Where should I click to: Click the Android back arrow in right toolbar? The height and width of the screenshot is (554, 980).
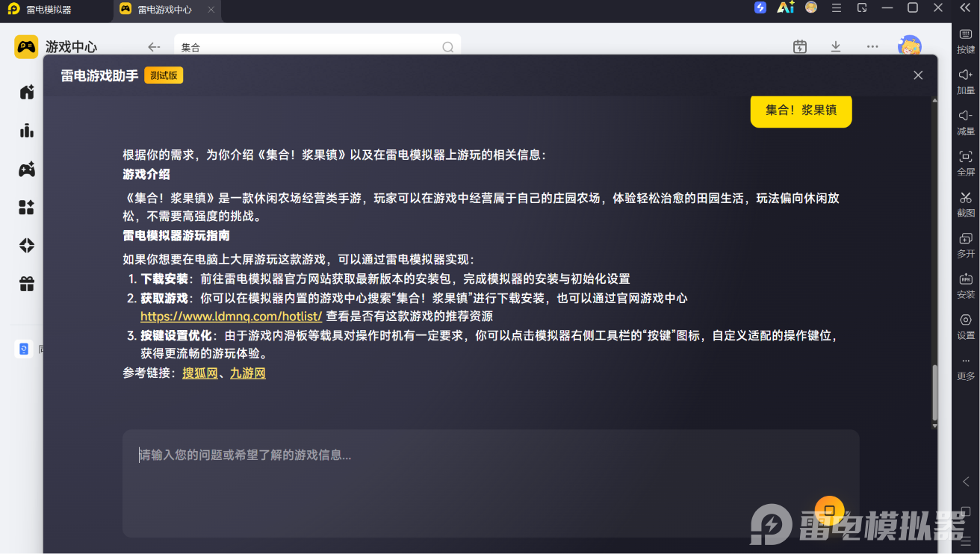pos(966,482)
